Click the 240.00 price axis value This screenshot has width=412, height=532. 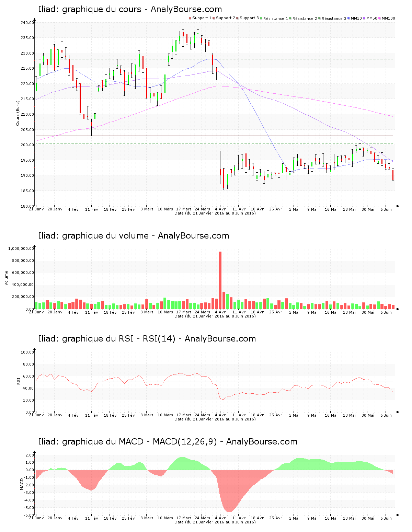[x=27, y=23]
